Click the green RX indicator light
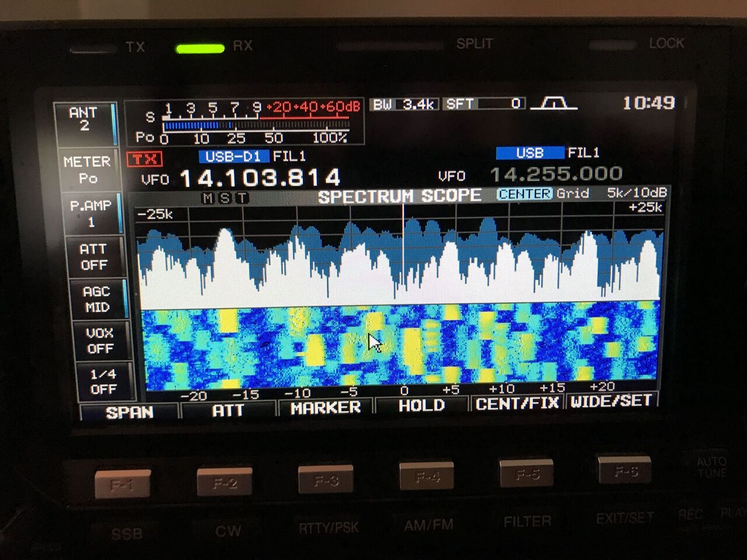 pos(200,48)
